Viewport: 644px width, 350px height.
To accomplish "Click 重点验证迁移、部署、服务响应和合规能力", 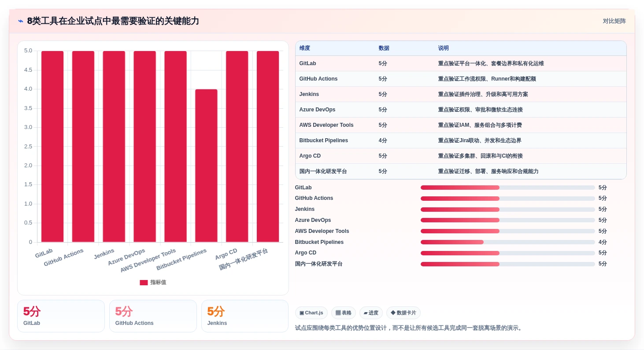I will click(x=488, y=171).
